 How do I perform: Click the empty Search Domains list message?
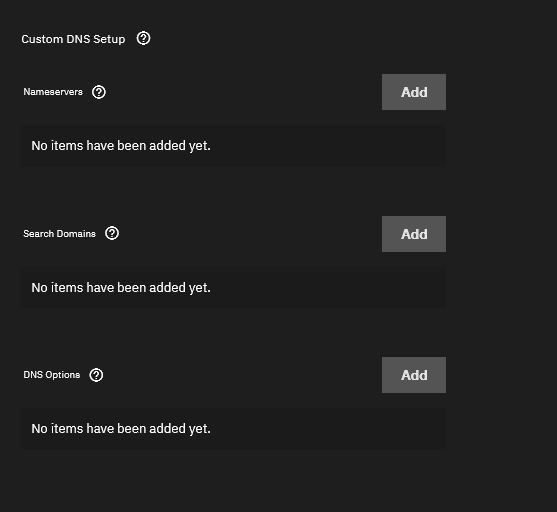coord(121,287)
